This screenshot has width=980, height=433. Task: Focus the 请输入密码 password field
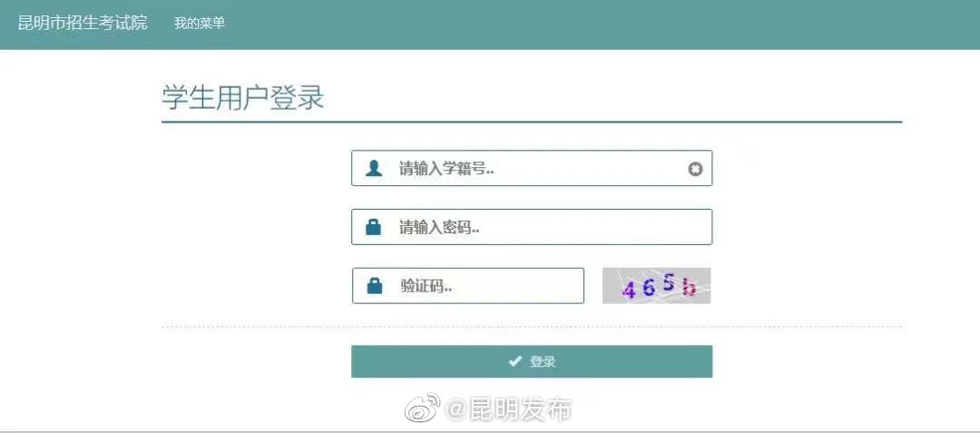[532, 227]
